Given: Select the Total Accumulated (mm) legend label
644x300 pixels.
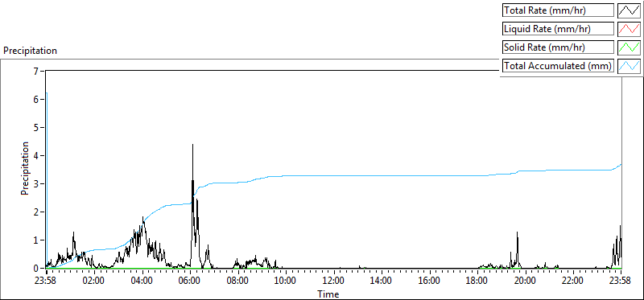Looking at the screenshot, I should click(x=558, y=66).
